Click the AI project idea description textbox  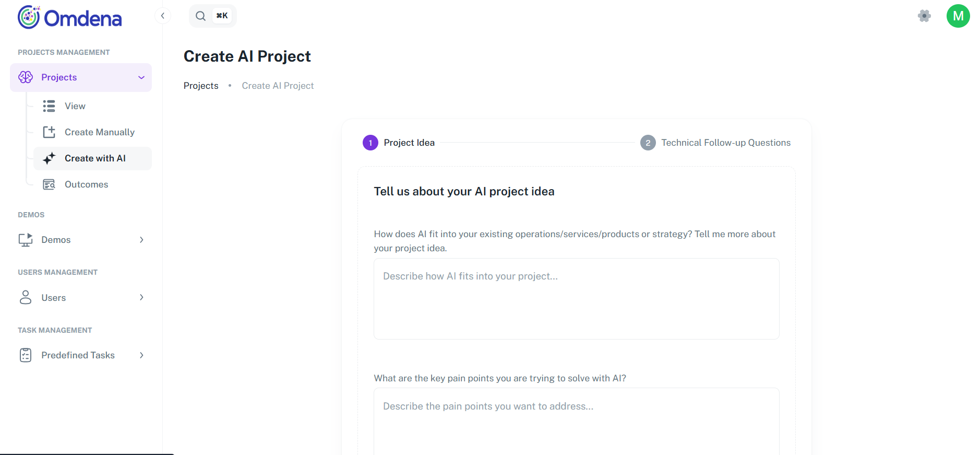[576, 299]
